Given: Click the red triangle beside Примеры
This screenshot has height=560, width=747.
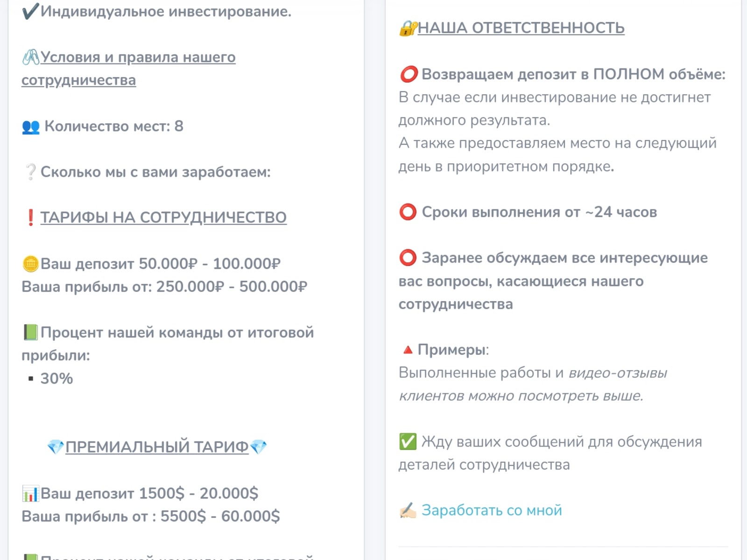Looking at the screenshot, I should coord(408,350).
